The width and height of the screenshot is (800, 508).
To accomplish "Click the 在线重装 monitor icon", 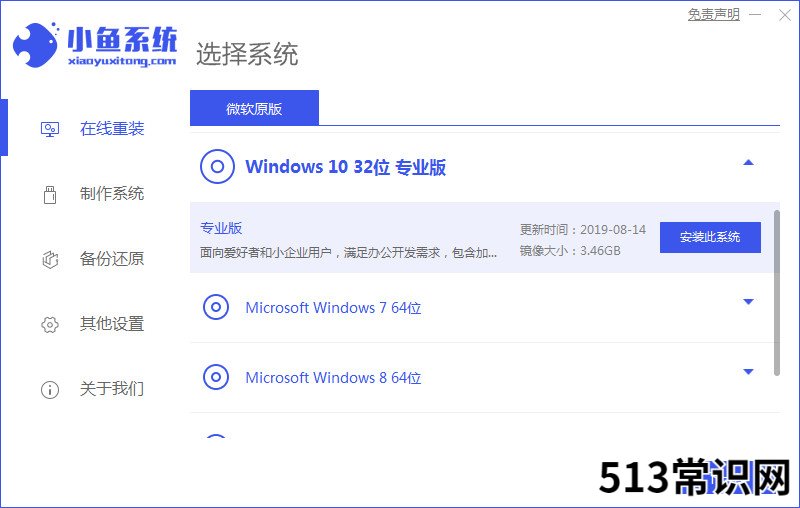I will pyautogui.click(x=50, y=129).
